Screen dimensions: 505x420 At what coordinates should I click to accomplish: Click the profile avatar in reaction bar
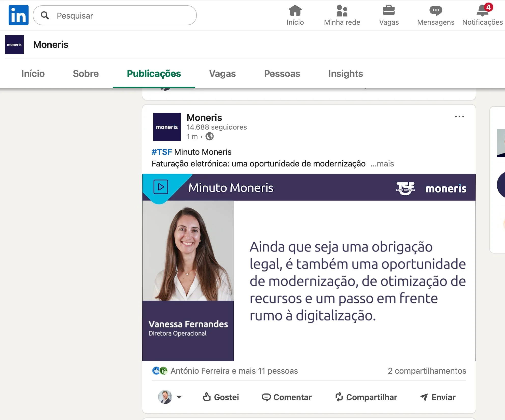(165, 397)
